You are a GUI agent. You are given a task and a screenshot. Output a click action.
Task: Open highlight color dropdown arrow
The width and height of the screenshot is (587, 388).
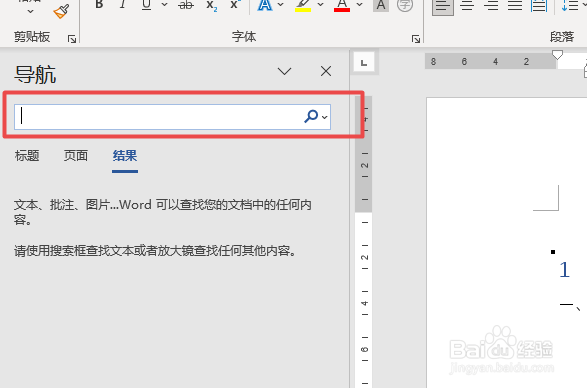pos(320,4)
